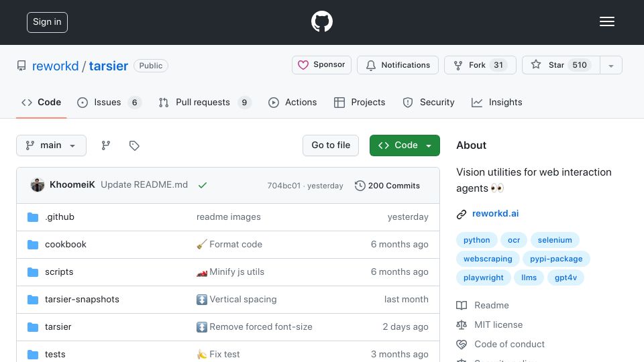This screenshot has width=644, height=362.
Task: View the 200 Commits history
Action: (388, 186)
